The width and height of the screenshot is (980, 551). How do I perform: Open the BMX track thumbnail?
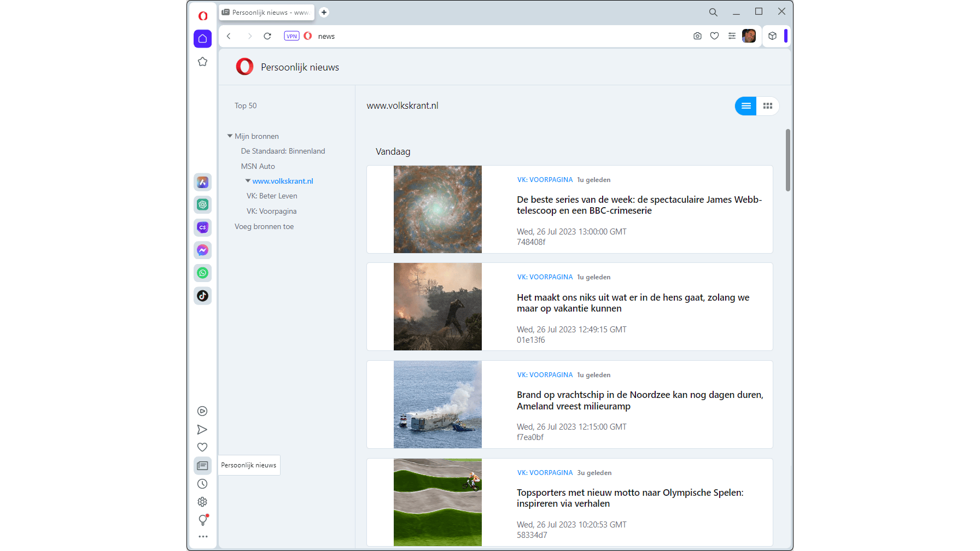pos(437,502)
